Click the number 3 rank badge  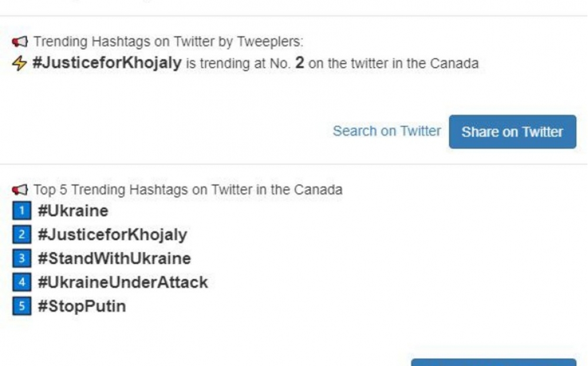pos(21,258)
